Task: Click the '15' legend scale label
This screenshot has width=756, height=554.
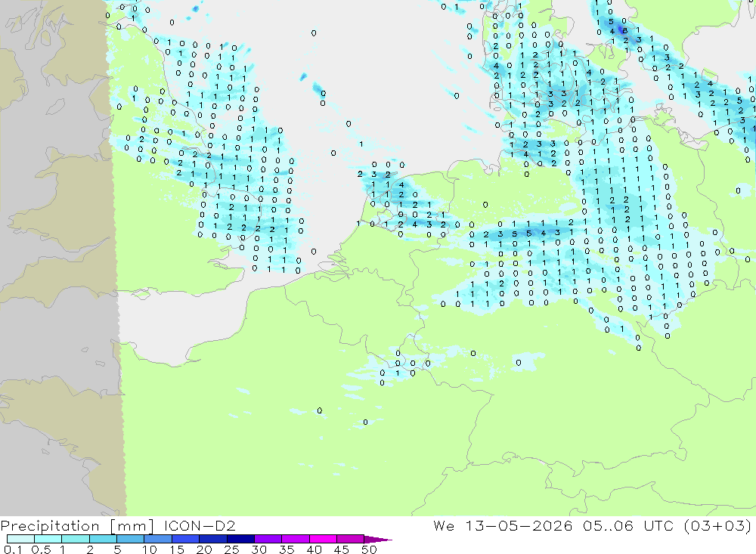Action: pos(177,549)
